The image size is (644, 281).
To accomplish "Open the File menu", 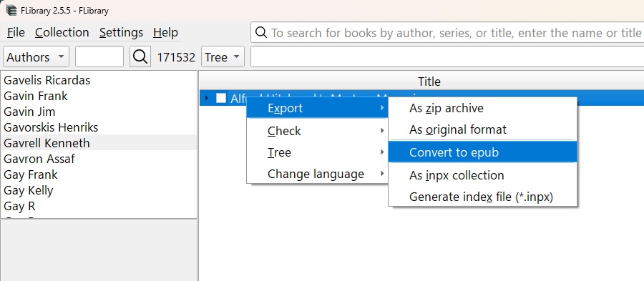I will click(16, 32).
